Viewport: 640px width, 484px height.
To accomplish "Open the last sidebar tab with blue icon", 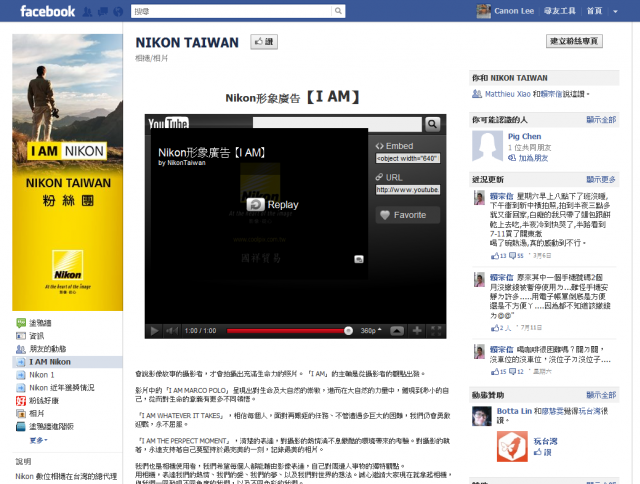I will (45, 426).
